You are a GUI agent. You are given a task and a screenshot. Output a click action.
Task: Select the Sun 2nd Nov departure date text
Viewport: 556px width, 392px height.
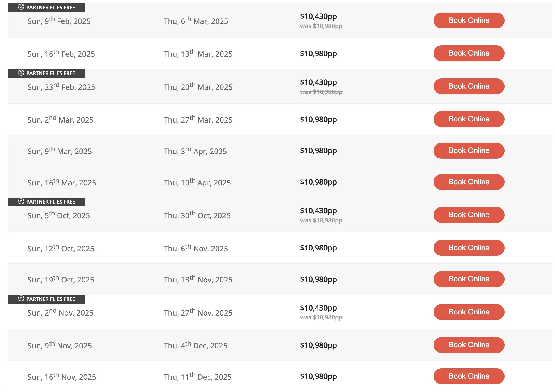[60, 312]
